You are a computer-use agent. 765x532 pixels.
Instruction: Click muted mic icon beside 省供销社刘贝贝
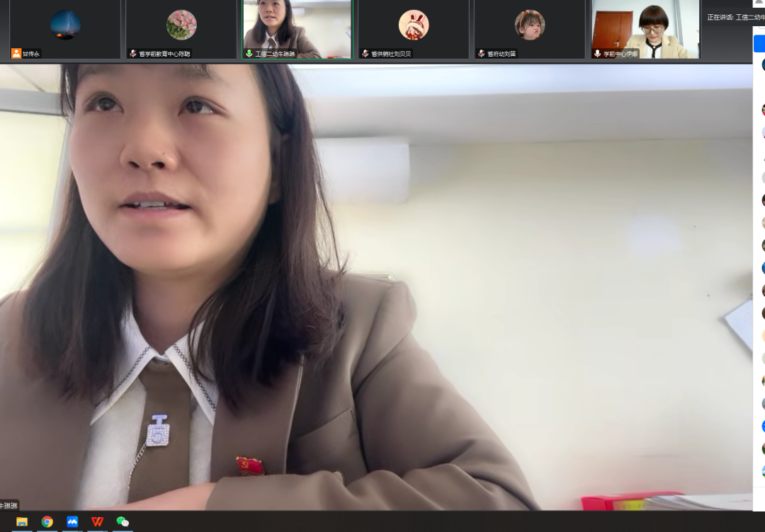pyautogui.click(x=365, y=54)
